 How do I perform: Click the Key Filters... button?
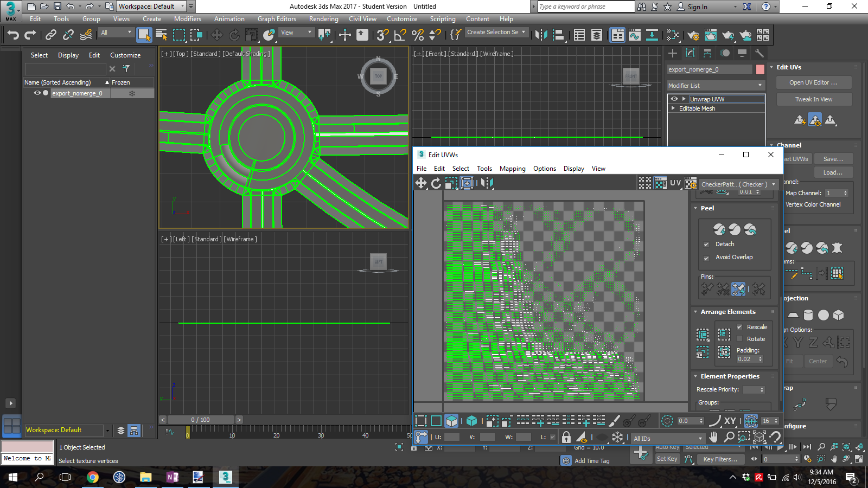tap(720, 459)
